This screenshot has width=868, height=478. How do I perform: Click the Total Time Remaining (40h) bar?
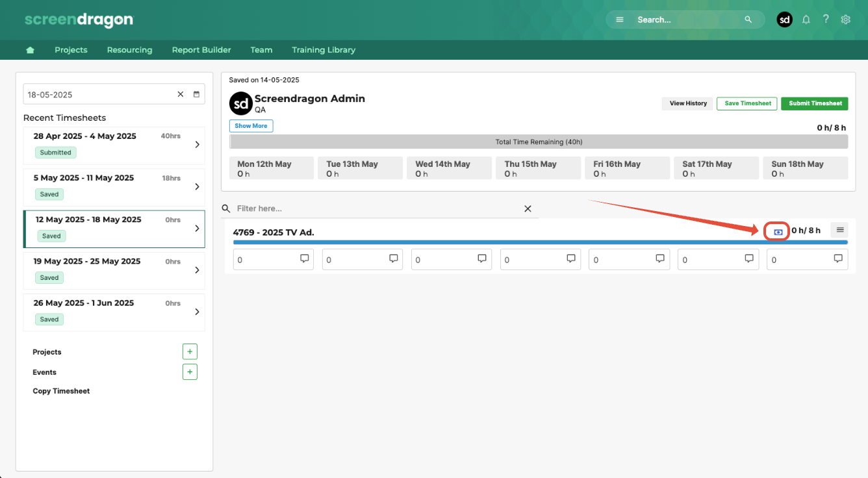click(539, 142)
